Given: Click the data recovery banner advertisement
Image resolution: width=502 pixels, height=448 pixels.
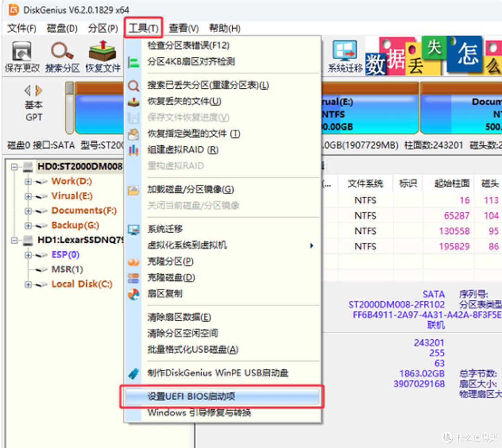Looking at the screenshot, I should coord(434,56).
